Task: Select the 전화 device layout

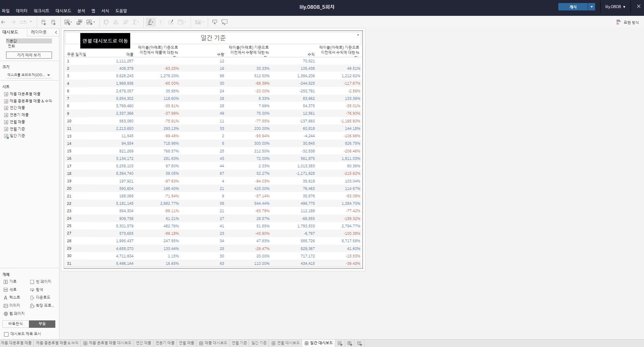Action: click(x=11, y=46)
